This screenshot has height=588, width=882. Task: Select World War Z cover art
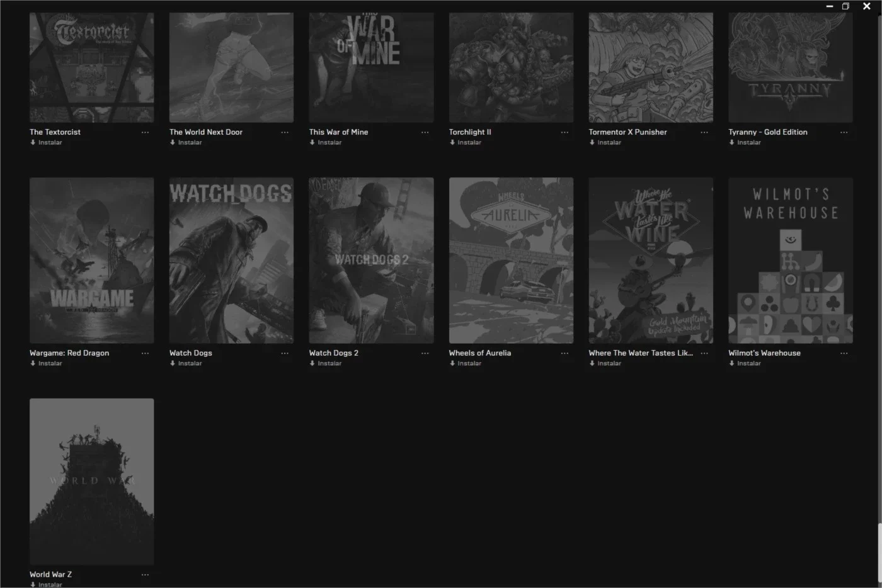click(92, 482)
